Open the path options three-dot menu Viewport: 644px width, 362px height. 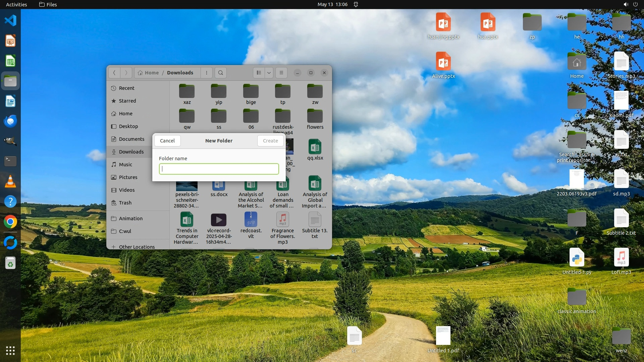[207, 73]
